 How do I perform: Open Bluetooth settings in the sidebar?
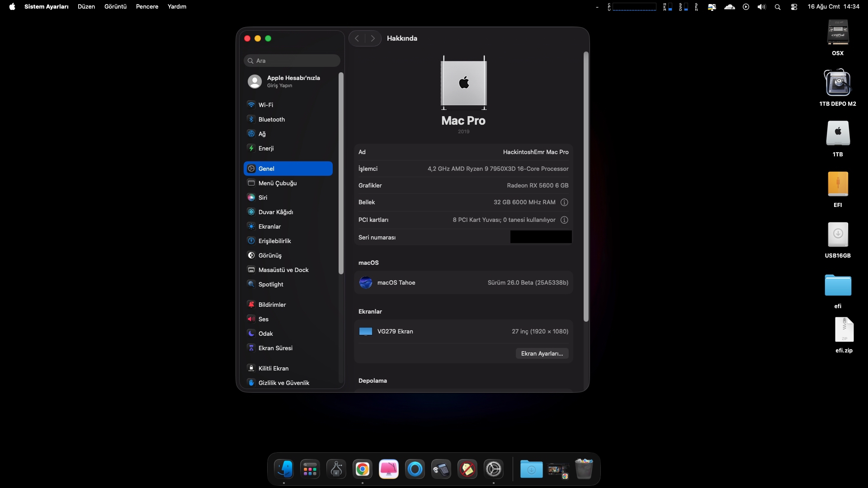(271, 119)
